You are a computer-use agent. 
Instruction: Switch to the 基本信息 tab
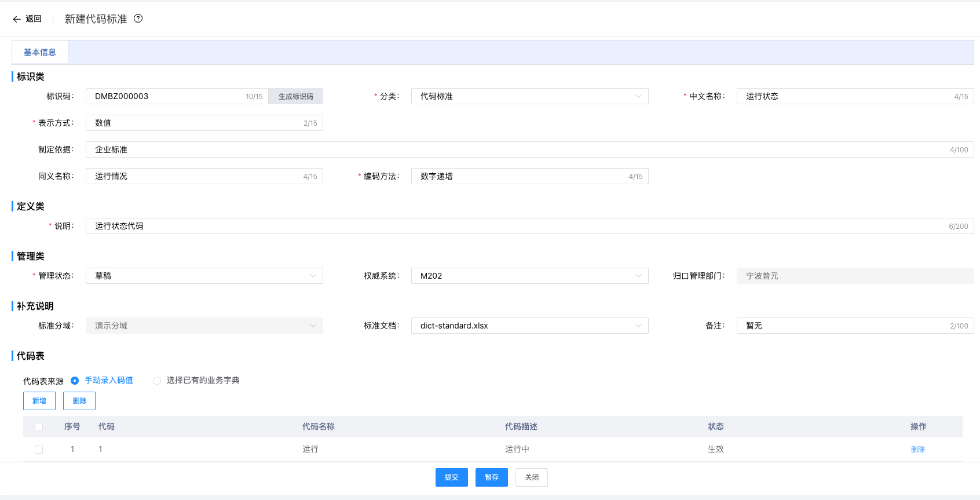pyautogui.click(x=40, y=52)
